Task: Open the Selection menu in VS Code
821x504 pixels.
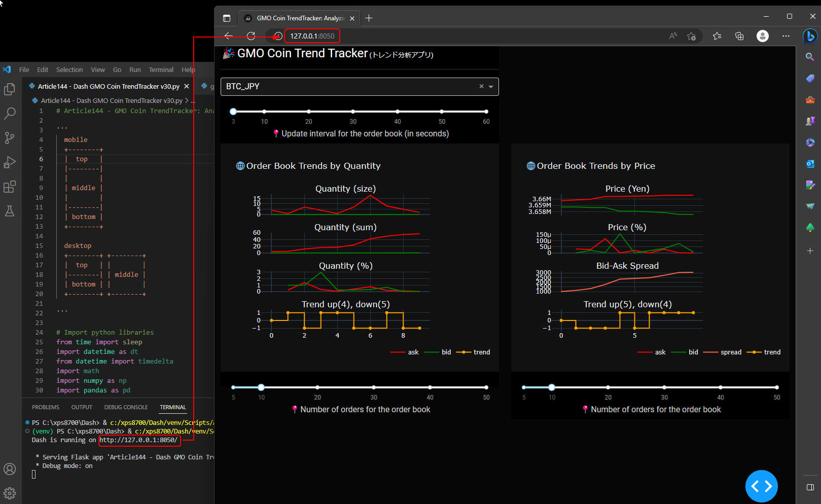Action: [69, 69]
